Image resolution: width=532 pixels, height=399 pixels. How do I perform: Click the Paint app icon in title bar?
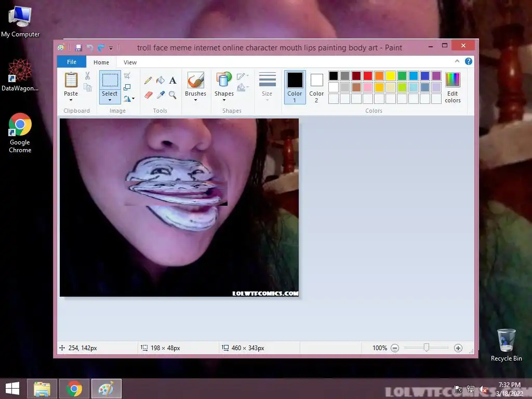pos(61,48)
